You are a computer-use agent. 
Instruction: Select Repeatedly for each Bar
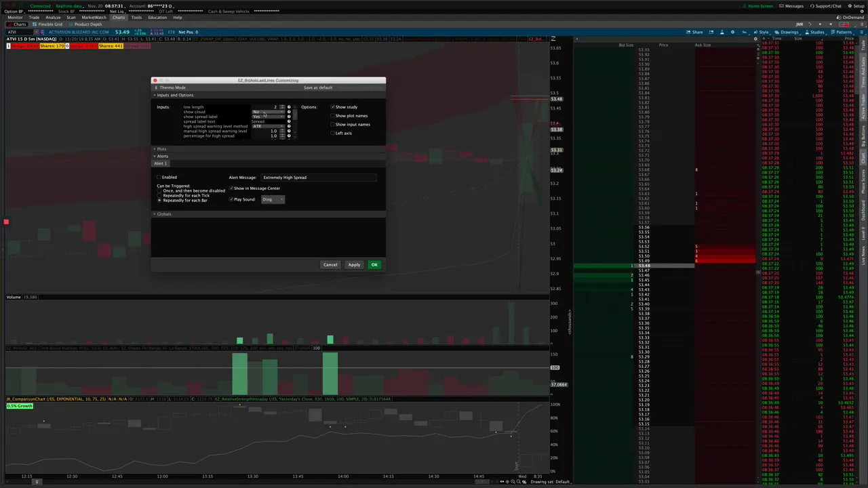pyautogui.click(x=159, y=201)
